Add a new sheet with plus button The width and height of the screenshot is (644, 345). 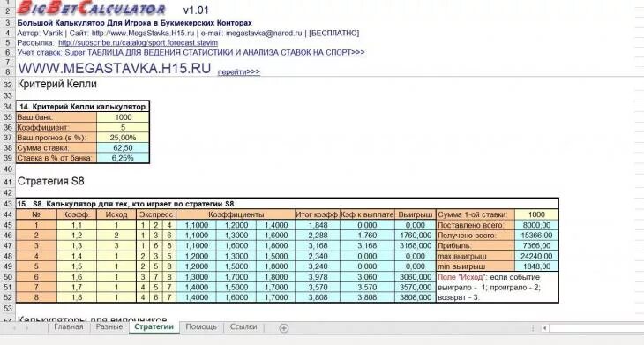[x=283, y=327]
